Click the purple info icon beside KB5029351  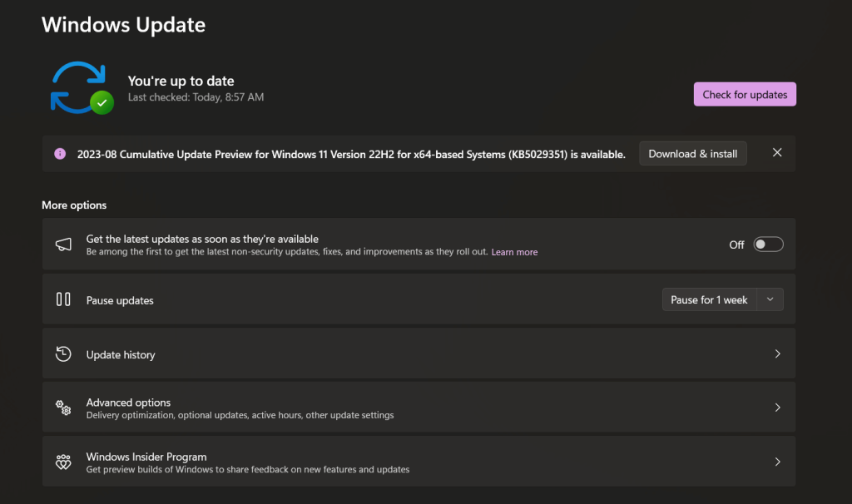pos(60,154)
